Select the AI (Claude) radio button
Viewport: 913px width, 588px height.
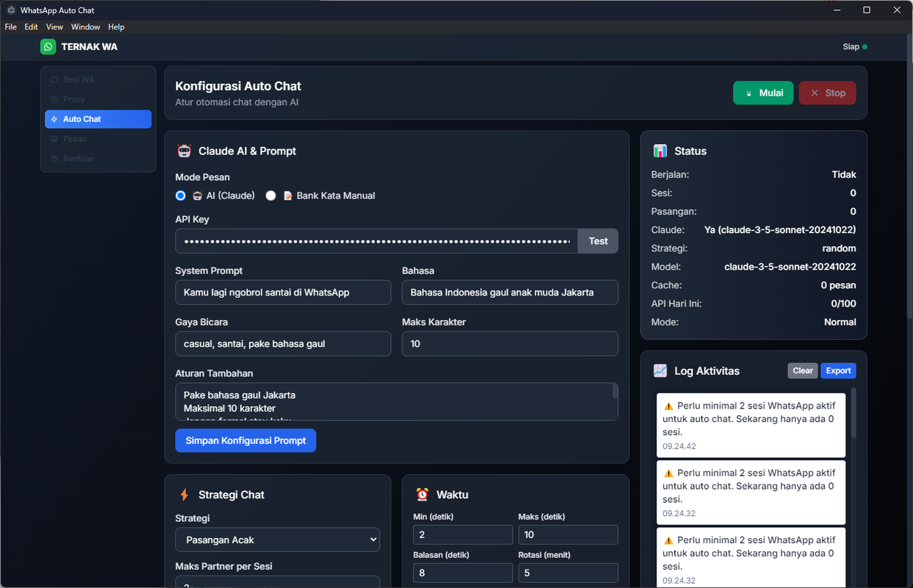pyautogui.click(x=180, y=196)
